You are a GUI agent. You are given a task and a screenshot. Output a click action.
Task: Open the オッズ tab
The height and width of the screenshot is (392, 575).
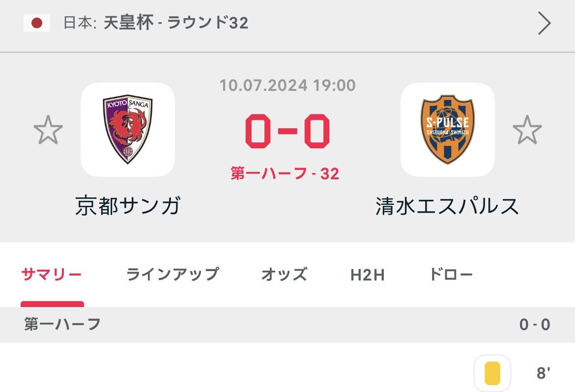pos(284,274)
